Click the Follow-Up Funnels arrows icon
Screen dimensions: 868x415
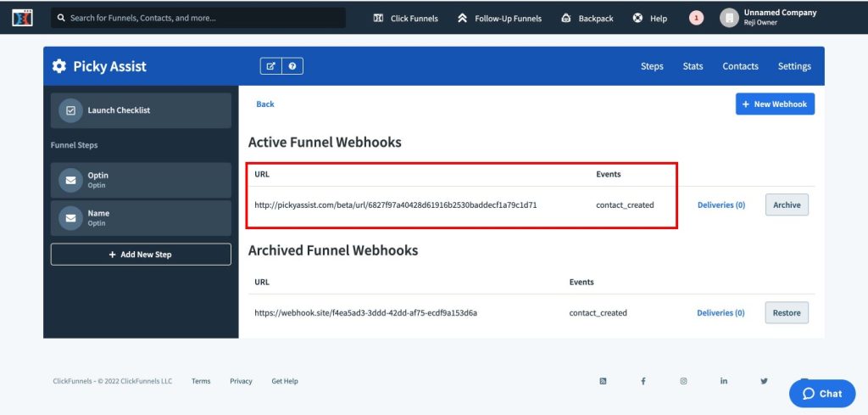tap(462, 19)
